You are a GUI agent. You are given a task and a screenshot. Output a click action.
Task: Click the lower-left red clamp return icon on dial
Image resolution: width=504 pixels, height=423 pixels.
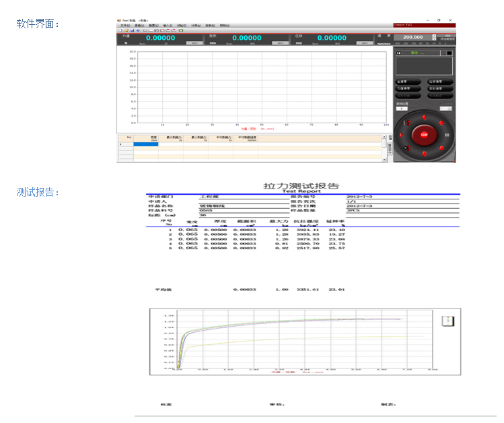tap(408, 148)
